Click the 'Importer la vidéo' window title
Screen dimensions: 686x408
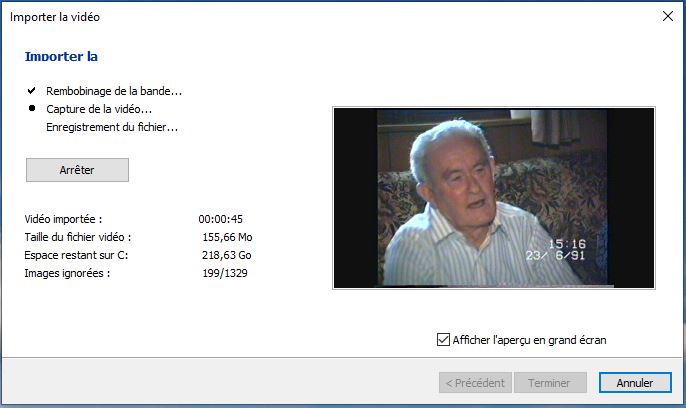55,17
